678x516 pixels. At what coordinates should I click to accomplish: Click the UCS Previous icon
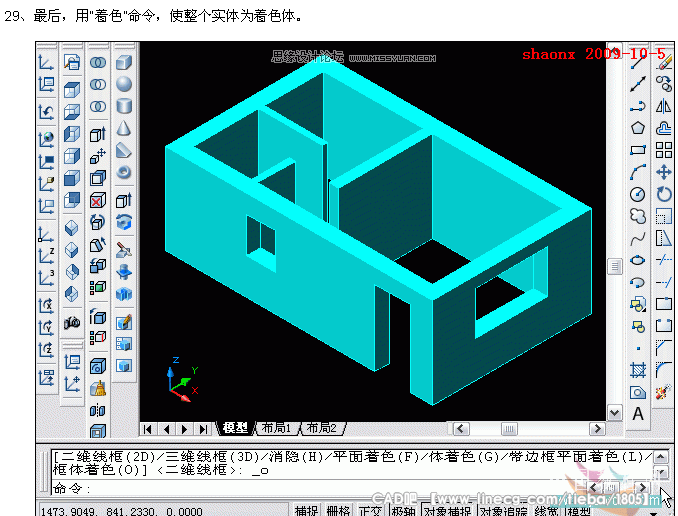46,112
